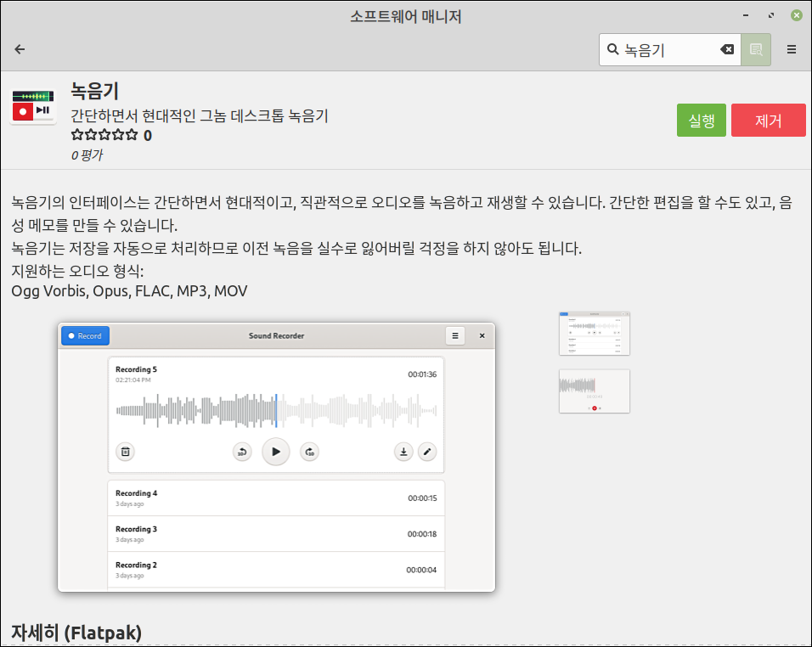The height and width of the screenshot is (647, 812).
Task: Open the 0 평가 reviews link
Action: (x=85, y=153)
